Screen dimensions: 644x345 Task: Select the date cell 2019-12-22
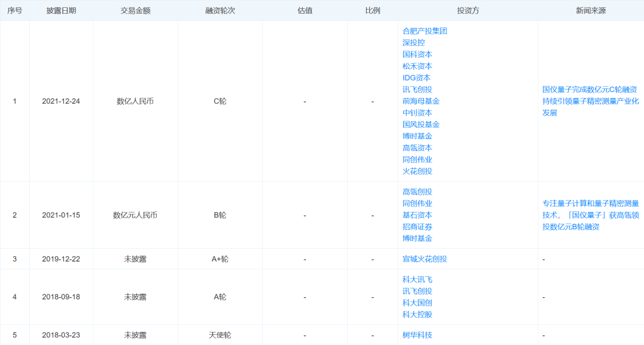pos(61,259)
